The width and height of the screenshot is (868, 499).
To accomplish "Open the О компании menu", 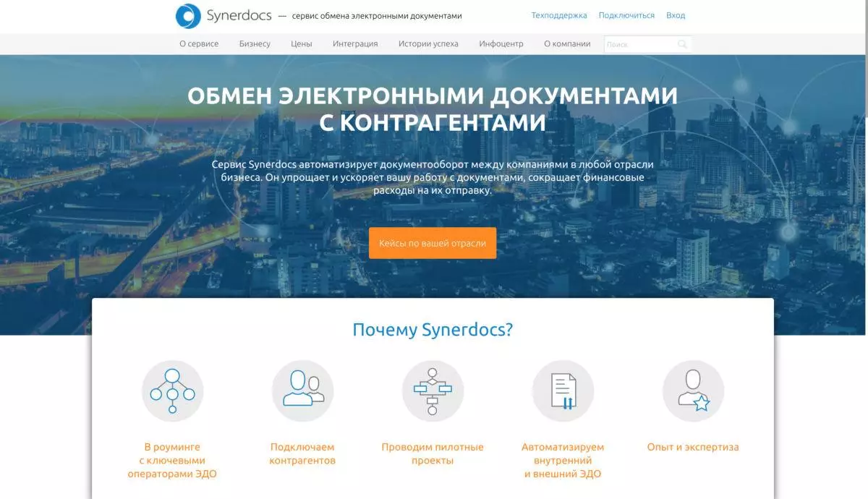I will click(567, 43).
